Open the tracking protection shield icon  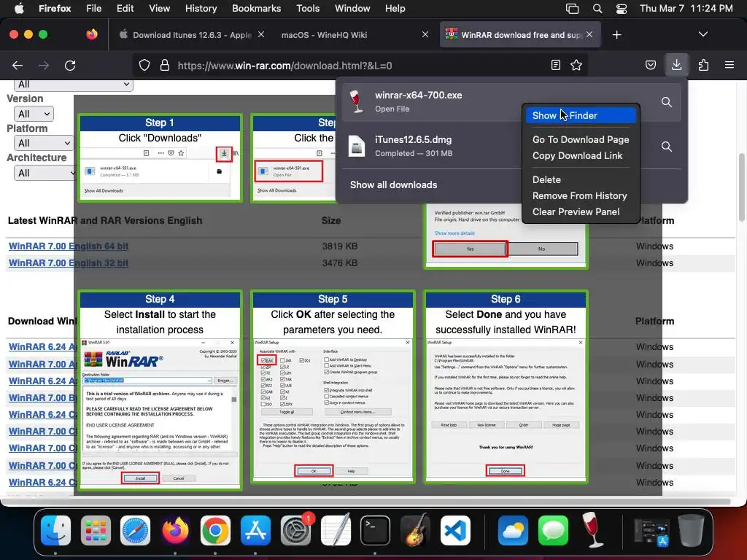tap(144, 65)
